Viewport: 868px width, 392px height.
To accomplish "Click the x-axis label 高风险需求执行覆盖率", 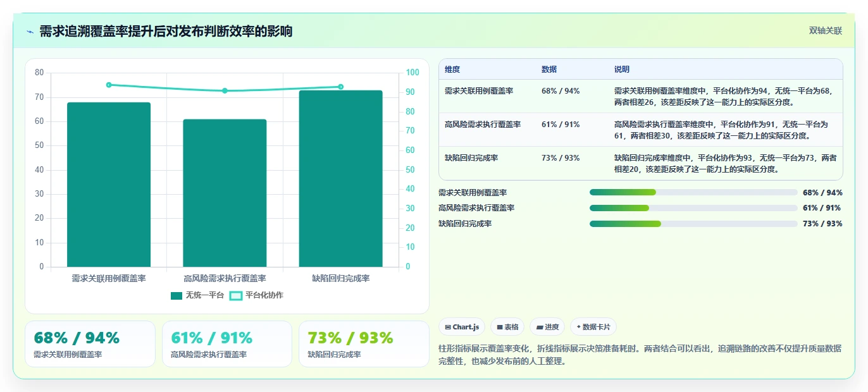I will point(225,278).
